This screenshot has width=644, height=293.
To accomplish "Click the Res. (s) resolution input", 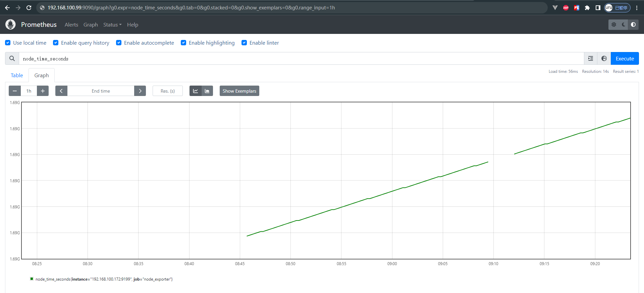I will [x=168, y=91].
